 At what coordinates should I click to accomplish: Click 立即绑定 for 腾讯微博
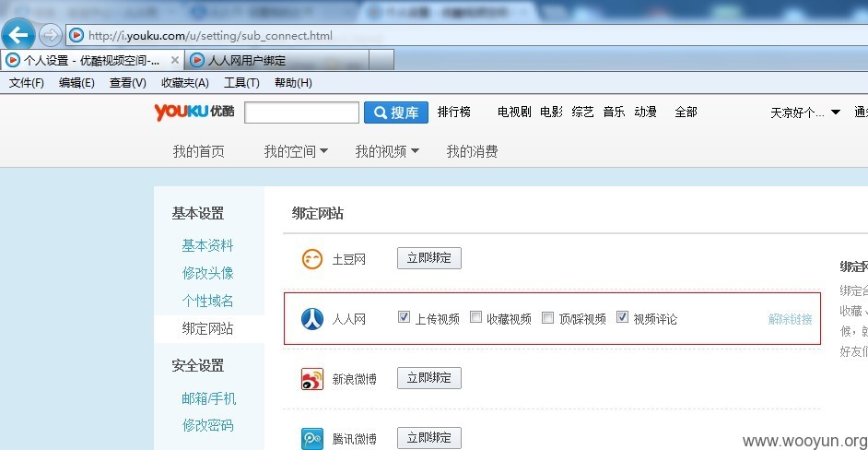(x=429, y=438)
